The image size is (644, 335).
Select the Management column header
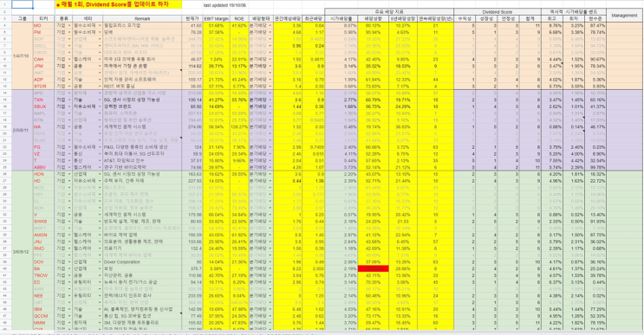[x=624, y=16]
